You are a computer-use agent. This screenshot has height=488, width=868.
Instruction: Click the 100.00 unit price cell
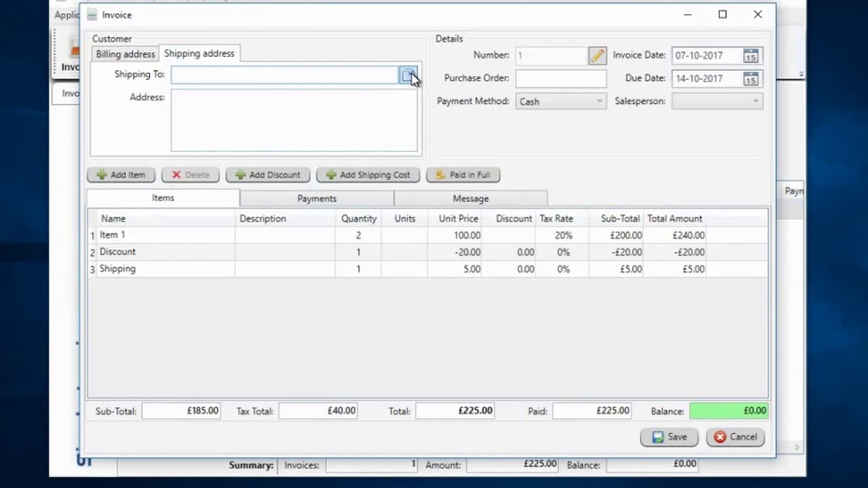[x=456, y=235]
